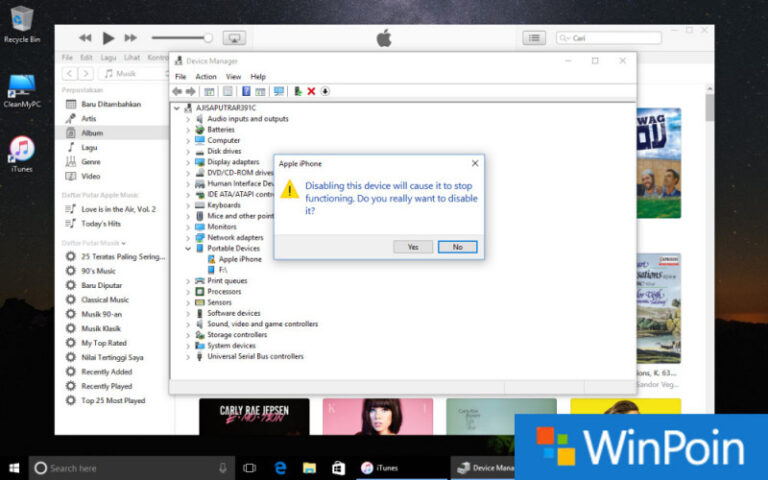This screenshot has height=480, width=768.
Task: Click the iTunes volume slider
Action: tap(180, 38)
